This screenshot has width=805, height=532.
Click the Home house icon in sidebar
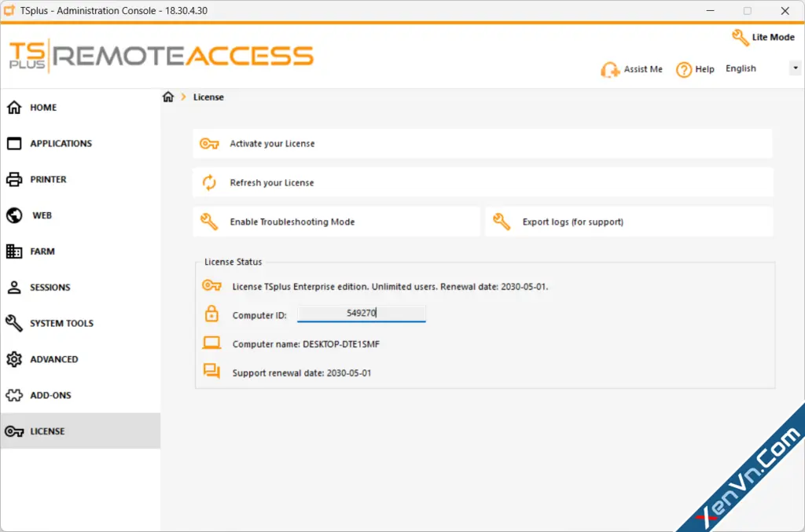pyautogui.click(x=14, y=107)
